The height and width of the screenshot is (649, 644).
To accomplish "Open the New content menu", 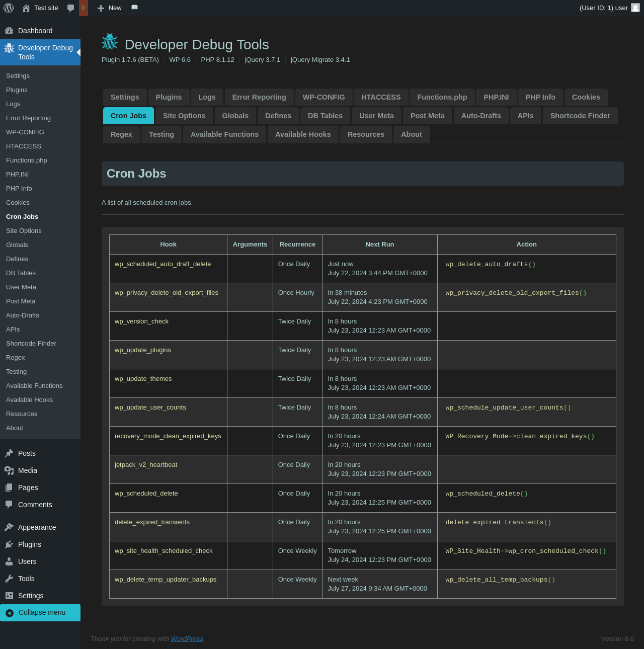I will click(110, 8).
